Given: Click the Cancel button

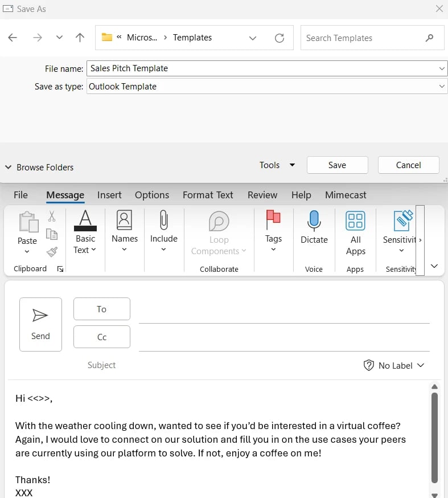Looking at the screenshot, I should 408,165.
